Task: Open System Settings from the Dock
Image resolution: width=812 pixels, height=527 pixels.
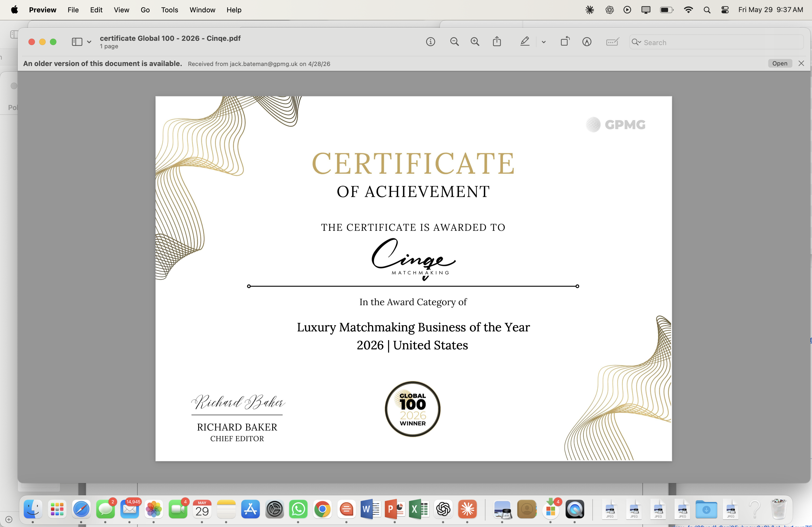Action: coord(275,509)
